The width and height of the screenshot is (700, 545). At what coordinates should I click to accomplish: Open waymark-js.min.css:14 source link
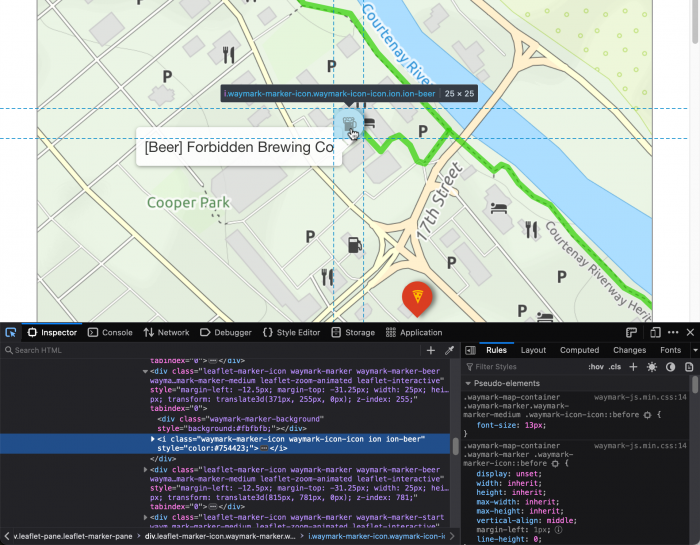[640, 397]
